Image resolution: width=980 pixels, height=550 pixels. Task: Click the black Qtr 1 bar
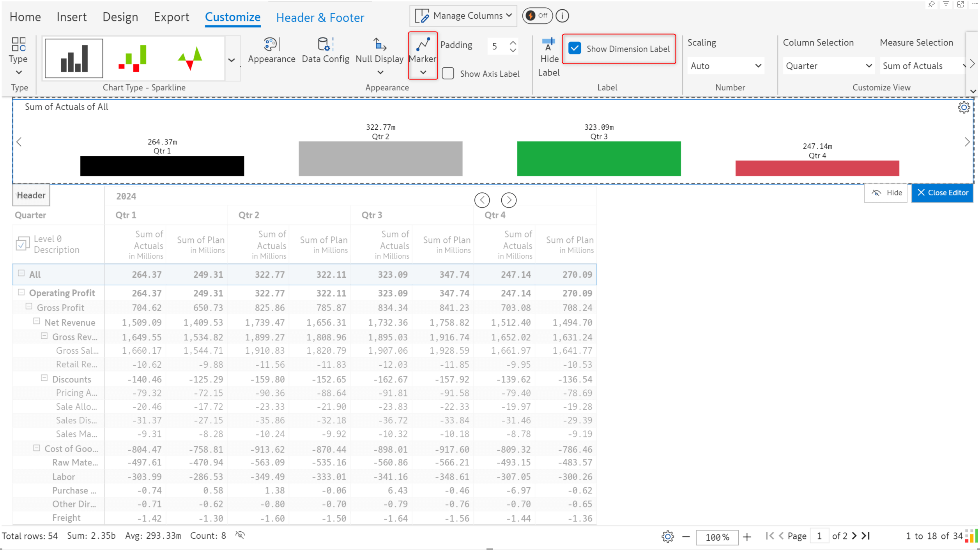[162, 166]
